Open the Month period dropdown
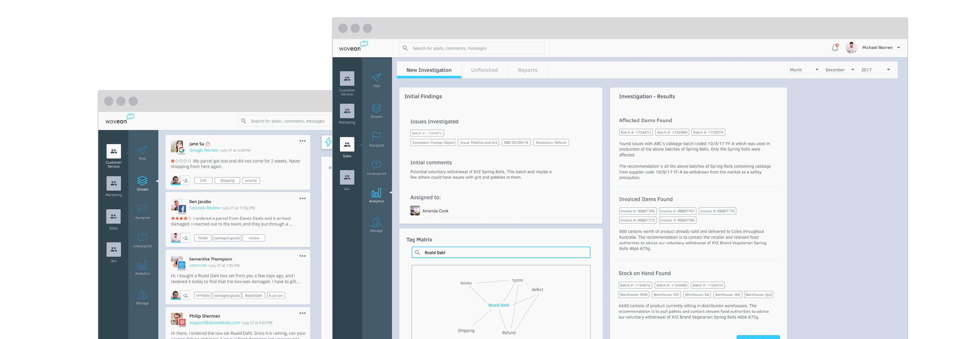This screenshot has width=980, height=339. point(804,70)
